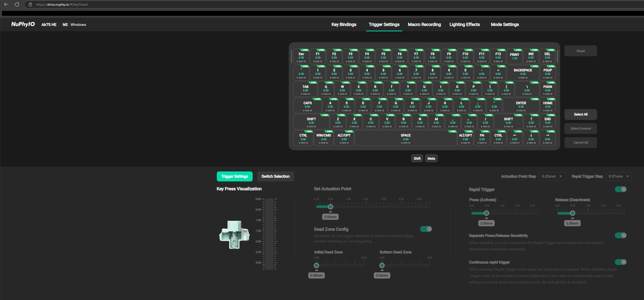This screenshot has height=300, width=644.
Task: Click the NuPhyIO logo
Action: pos(23,24)
